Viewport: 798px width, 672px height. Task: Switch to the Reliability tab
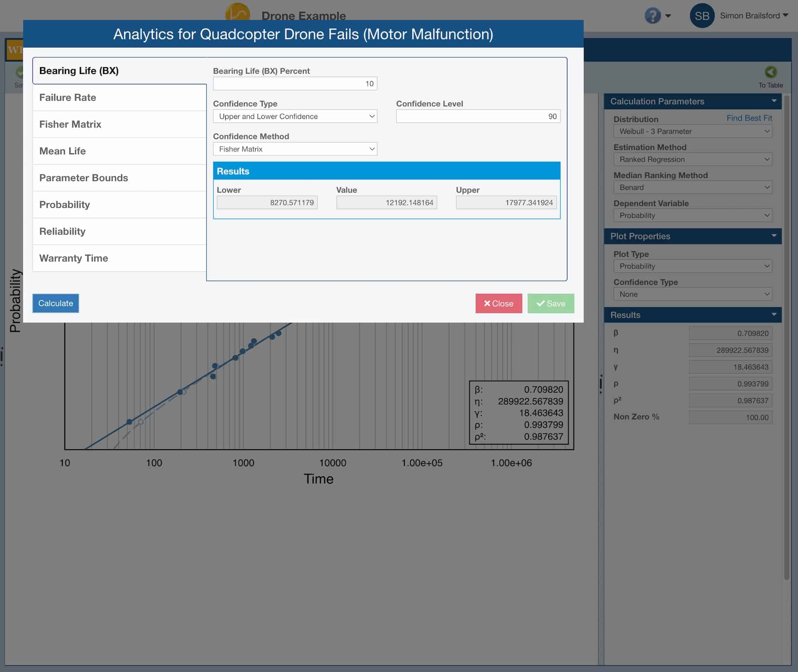pos(119,231)
